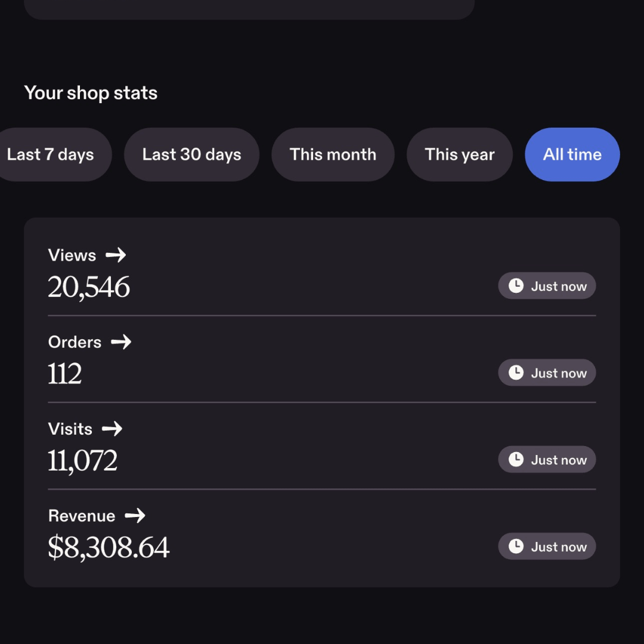The width and height of the screenshot is (644, 644).
Task: Click the arrow icon beside Views
Action: 116,255
